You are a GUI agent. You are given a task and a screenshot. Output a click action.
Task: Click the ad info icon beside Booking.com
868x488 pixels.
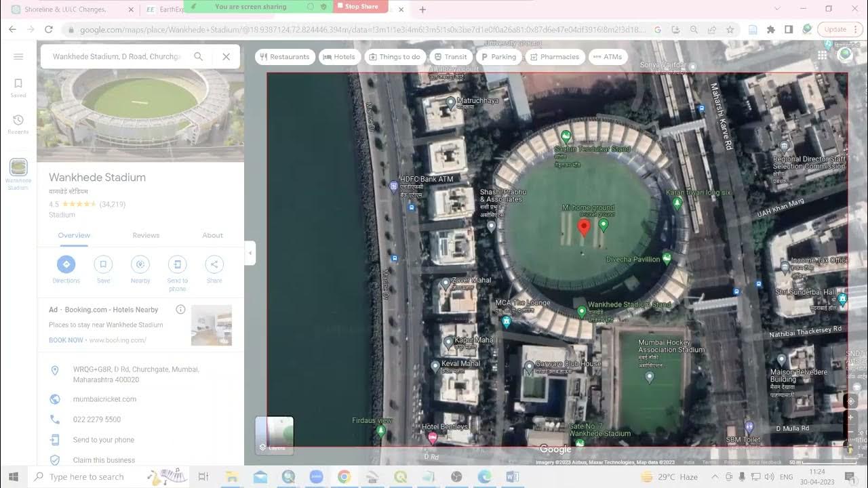pos(180,310)
